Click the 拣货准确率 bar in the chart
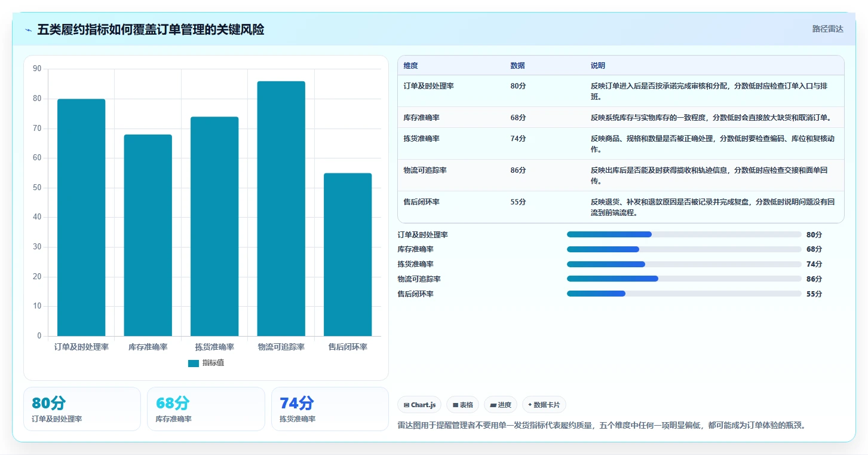Viewport: 868px width, 455px height. tap(214, 227)
